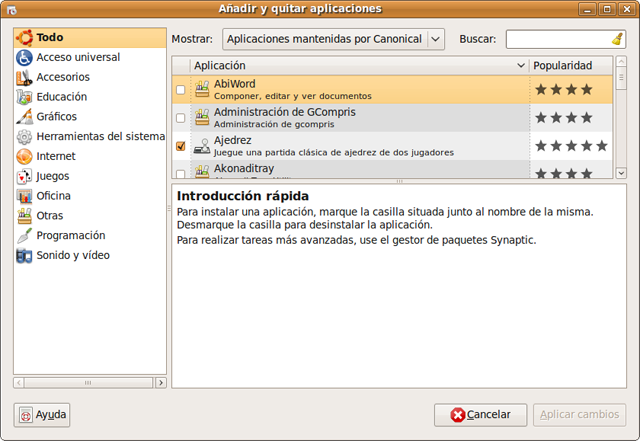Screen dimensions: 640x441
Task: Select the Sonido y vídeo icon
Action: (x=24, y=256)
